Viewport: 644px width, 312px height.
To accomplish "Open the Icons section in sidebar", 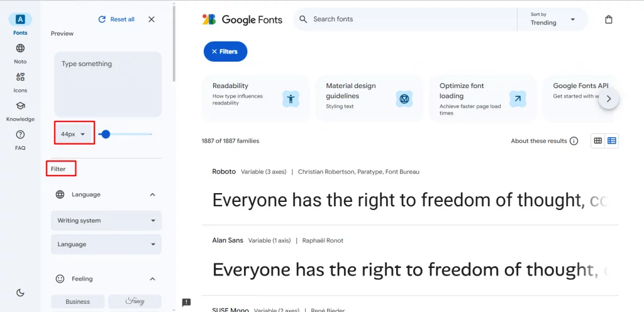I will [20, 82].
